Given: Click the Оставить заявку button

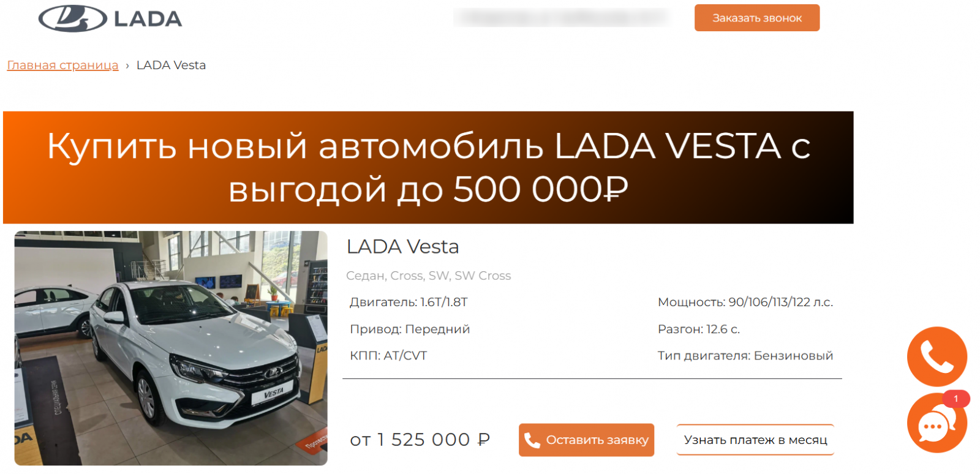Looking at the screenshot, I should 586,440.
